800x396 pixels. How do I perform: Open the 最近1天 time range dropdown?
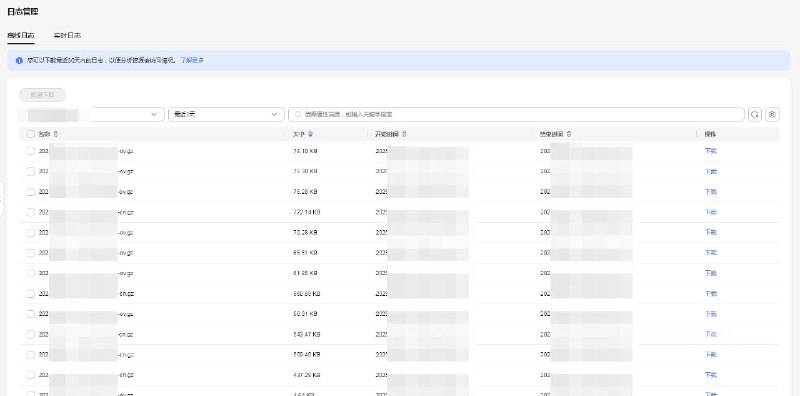(226, 114)
